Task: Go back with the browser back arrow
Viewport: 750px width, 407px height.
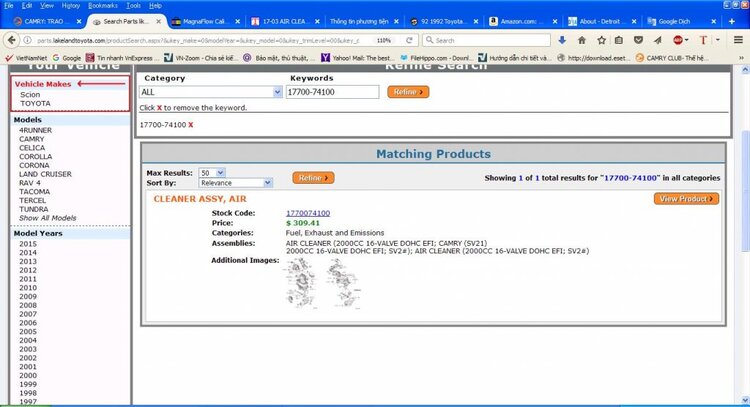Action: [x=11, y=40]
